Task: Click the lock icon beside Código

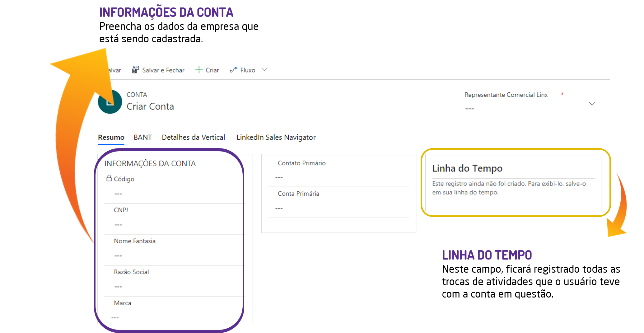Action: pos(109,178)
